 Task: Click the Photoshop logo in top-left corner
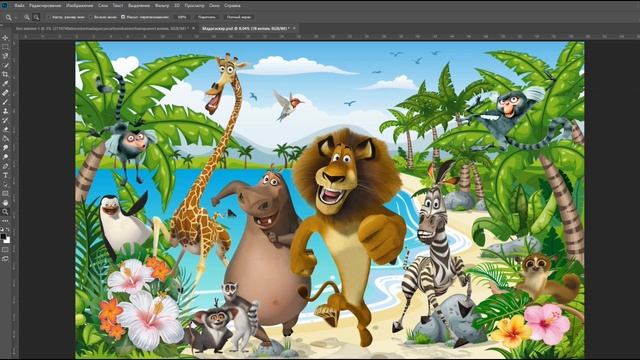(x=5, y=6)
